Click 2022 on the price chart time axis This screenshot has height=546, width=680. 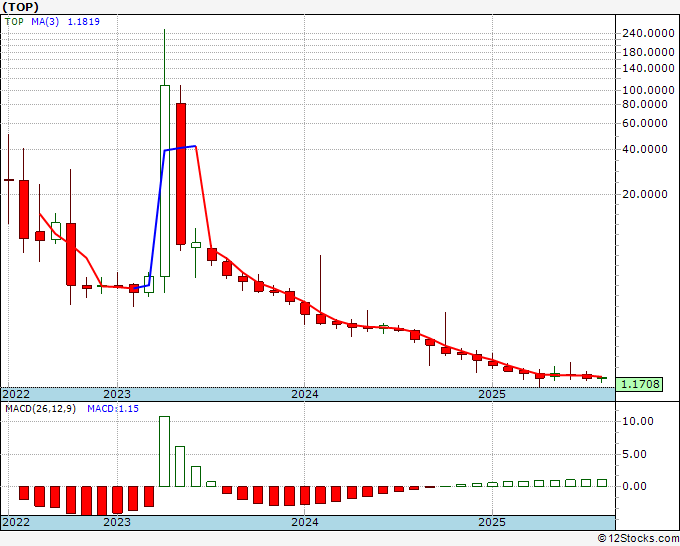pyautogui.click(x=16, y=394)
